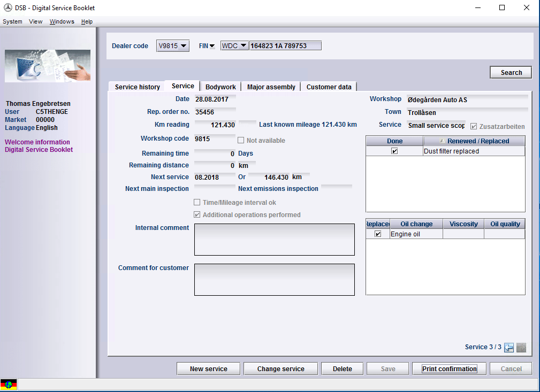Click the grayed-out next service arrow
Image resolution: width=540 pixels, height=392 pixels.
coord(521,348)
